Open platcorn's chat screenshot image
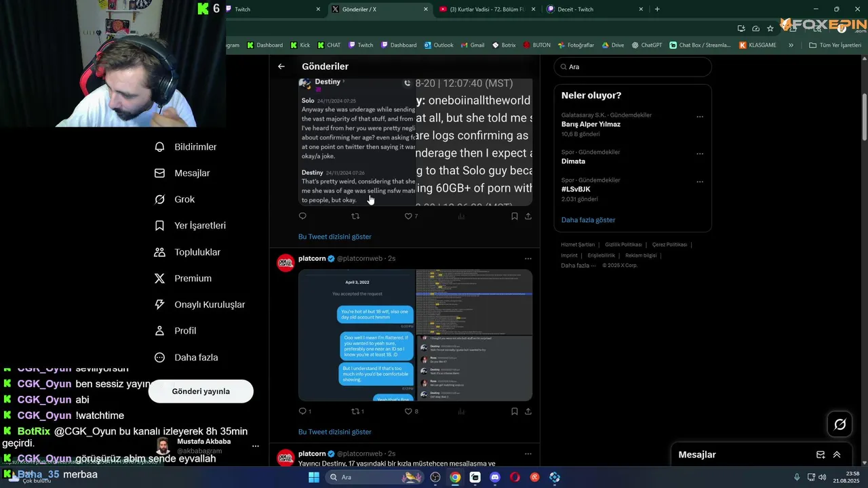 coord(357,335)
